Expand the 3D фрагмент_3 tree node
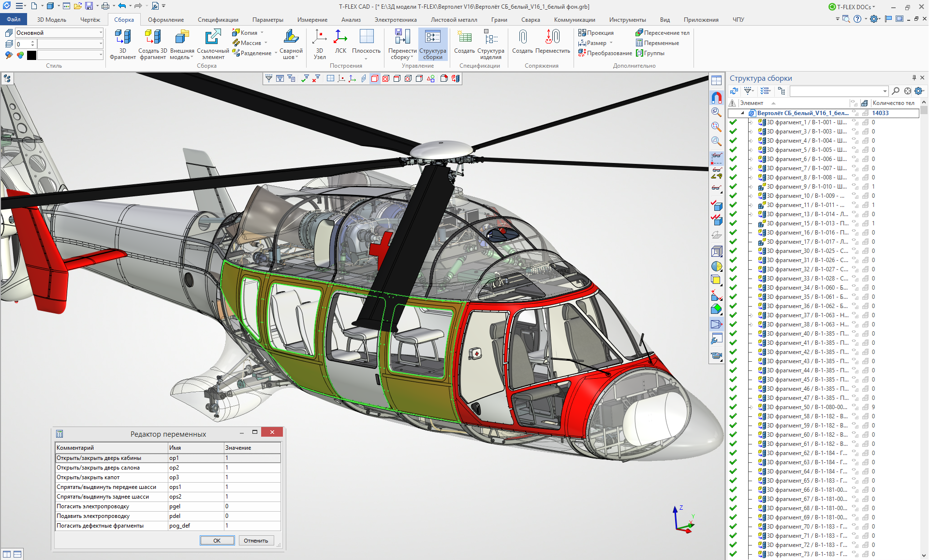 click(751, 132)
